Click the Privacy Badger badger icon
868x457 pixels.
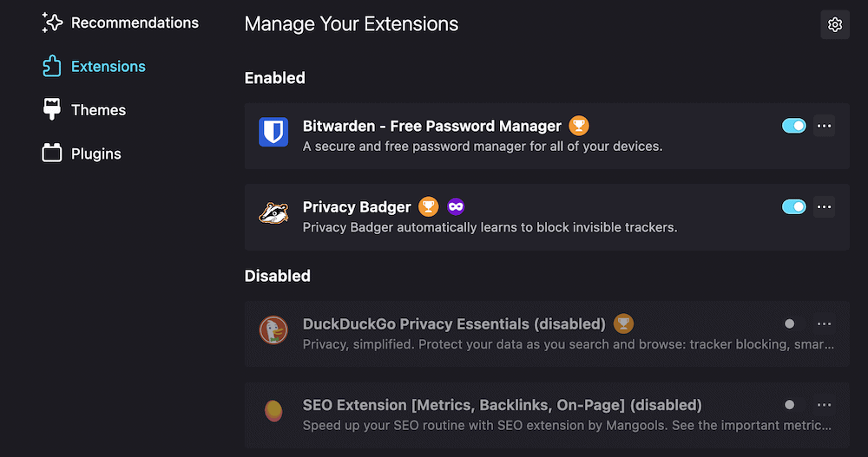point(273,213)
